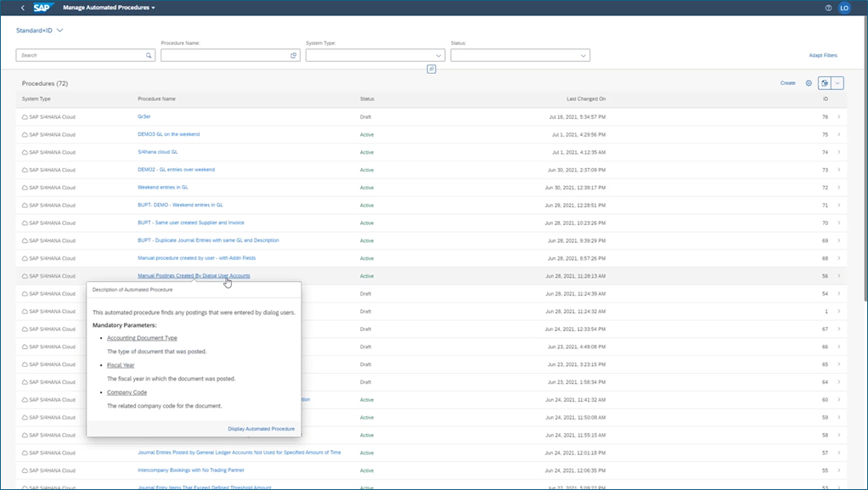Click Display Automated Procedure in popover

tap(262, 429)
